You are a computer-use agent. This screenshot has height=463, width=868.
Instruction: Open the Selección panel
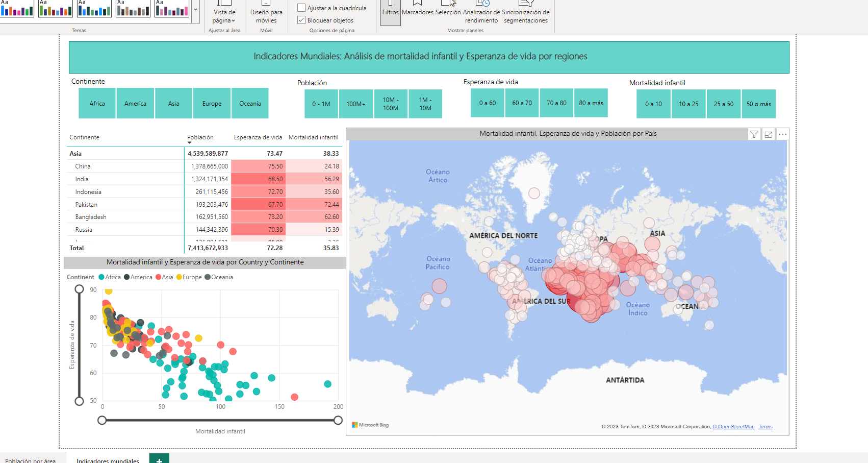[x=448, y=11]
